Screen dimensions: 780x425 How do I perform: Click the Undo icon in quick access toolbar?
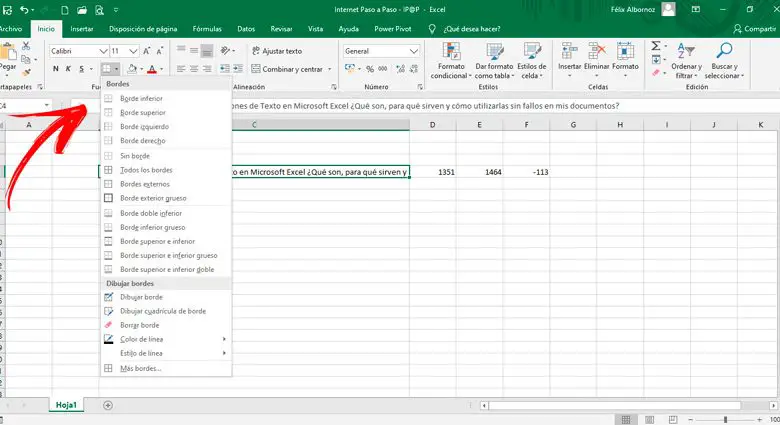(x=23, y=9)
